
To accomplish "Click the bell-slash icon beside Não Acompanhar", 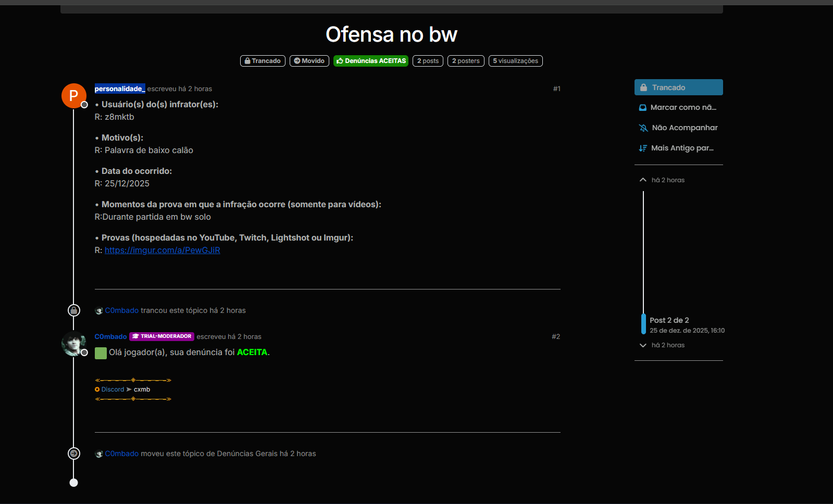I will pyautogui.click(x=643, y=128).
